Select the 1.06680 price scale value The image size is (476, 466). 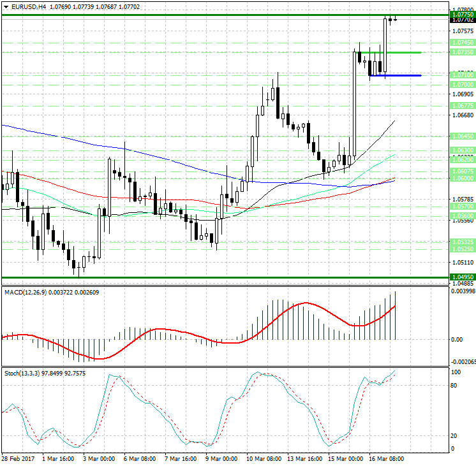click(x=463, y=115)
